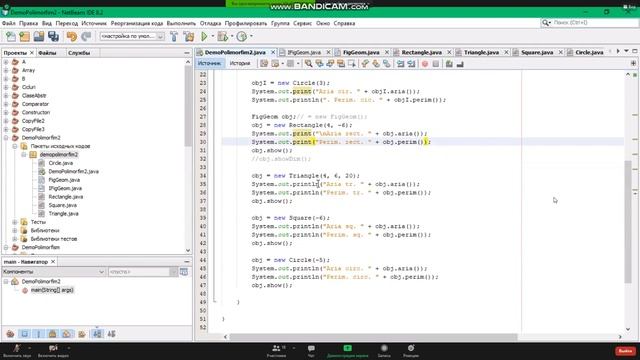Select main(String[] args) in Navigator
Image resolution: width=640 pixels, height=360 pixels.
[52, 290]
